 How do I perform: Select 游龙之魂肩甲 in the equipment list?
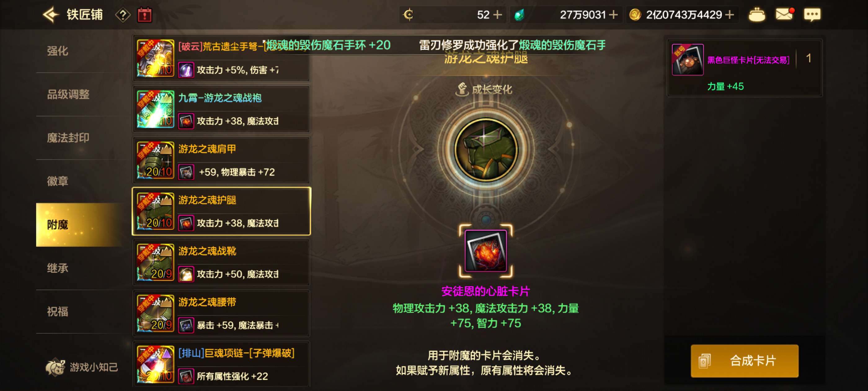221,160
